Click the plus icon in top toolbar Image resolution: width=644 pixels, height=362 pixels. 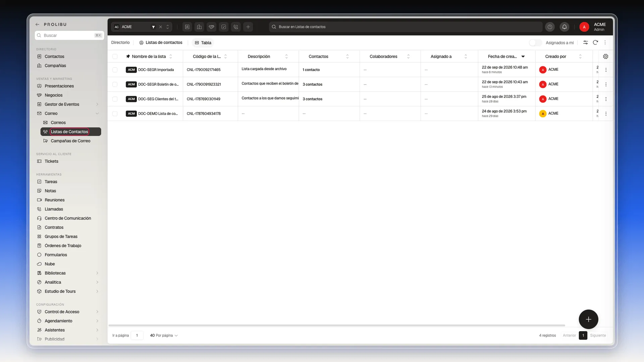pos(248,27)
